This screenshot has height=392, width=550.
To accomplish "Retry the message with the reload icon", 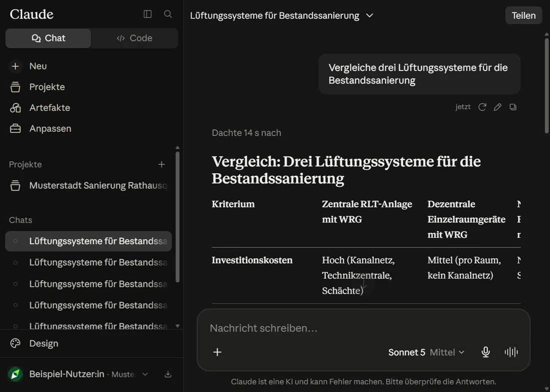I will click(x=482, y=107).
